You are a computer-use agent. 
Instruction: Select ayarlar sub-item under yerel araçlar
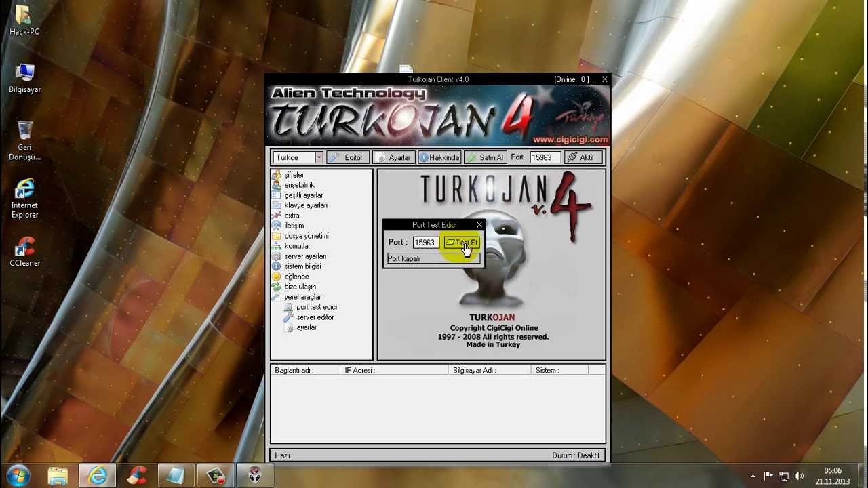(306, 327)
